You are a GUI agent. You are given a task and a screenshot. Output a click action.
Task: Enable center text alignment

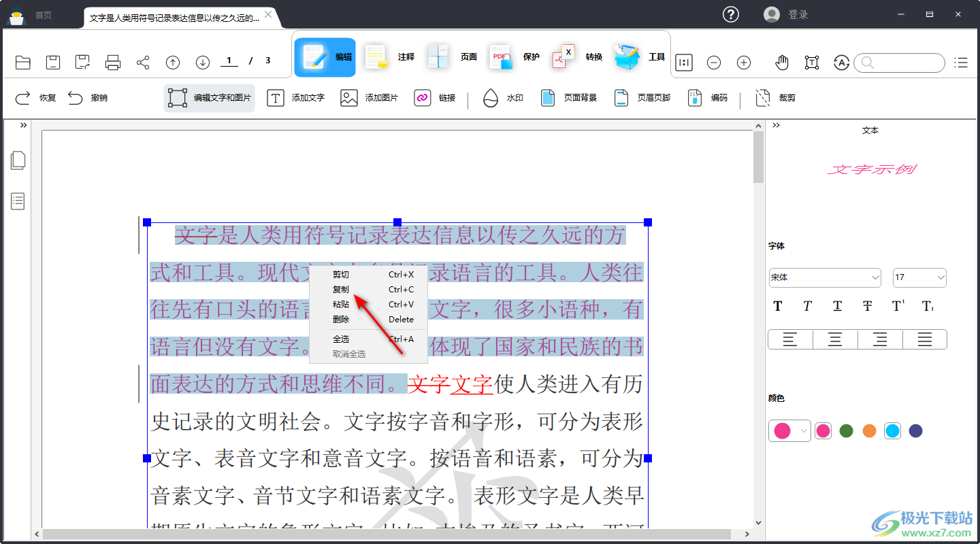click(835, 339)
